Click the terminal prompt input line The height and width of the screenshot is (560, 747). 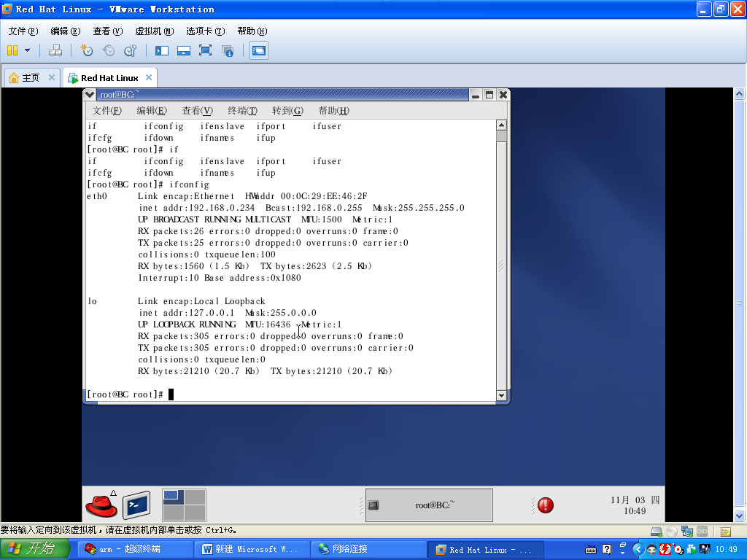tap(290, 394)
